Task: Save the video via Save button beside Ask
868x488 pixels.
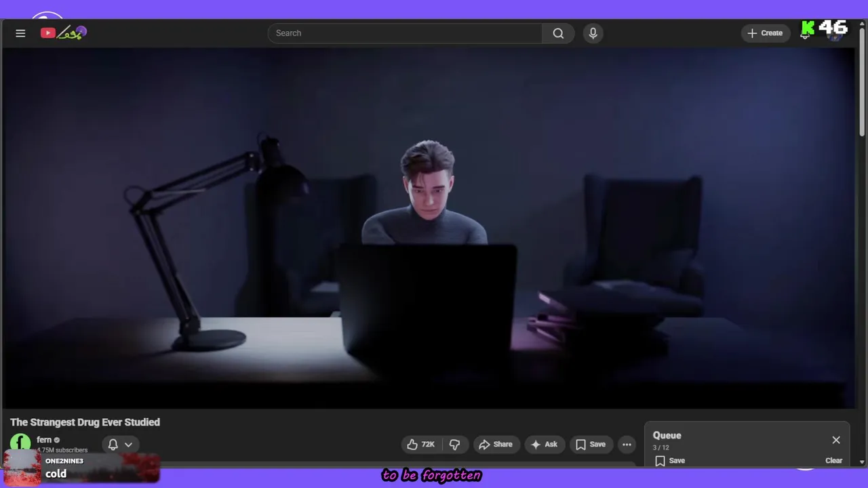Action: (x=591, y=445)
